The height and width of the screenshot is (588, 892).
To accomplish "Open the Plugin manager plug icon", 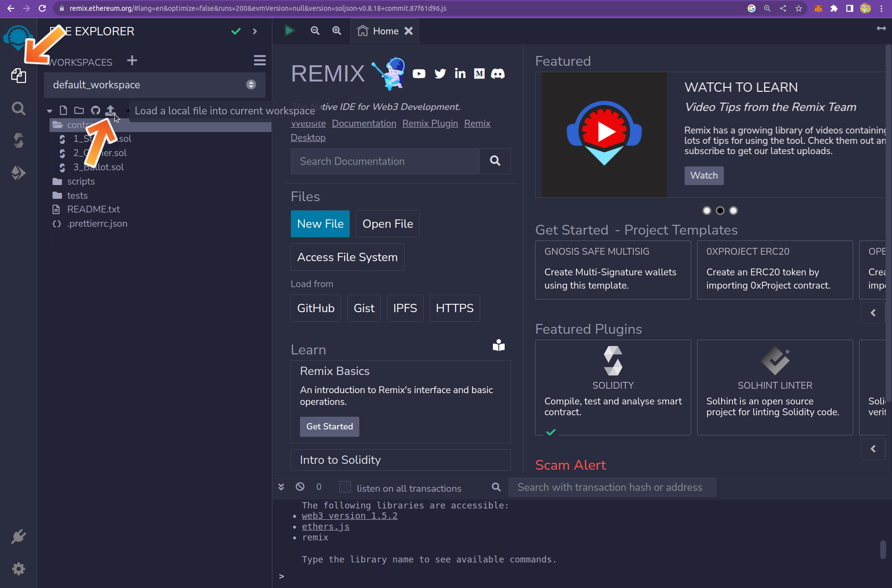I will [18, 536].
